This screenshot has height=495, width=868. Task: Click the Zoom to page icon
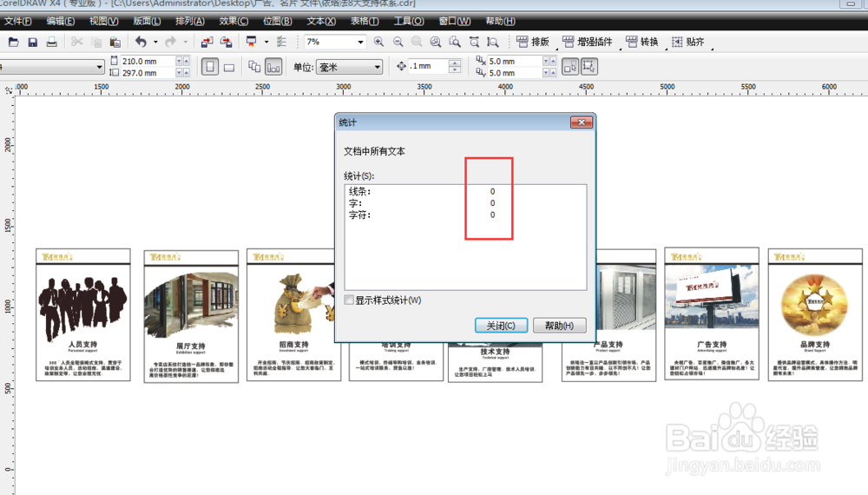(455, 42)
